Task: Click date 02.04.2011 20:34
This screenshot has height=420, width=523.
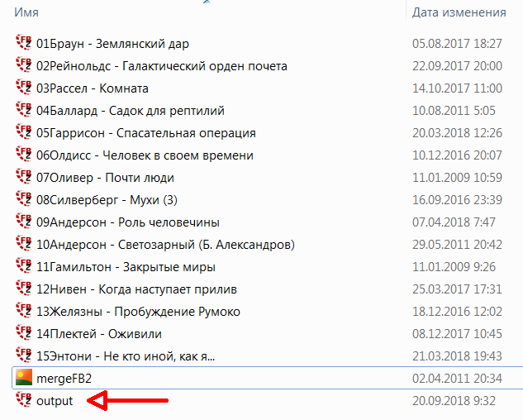Action: tap(457, 379)
